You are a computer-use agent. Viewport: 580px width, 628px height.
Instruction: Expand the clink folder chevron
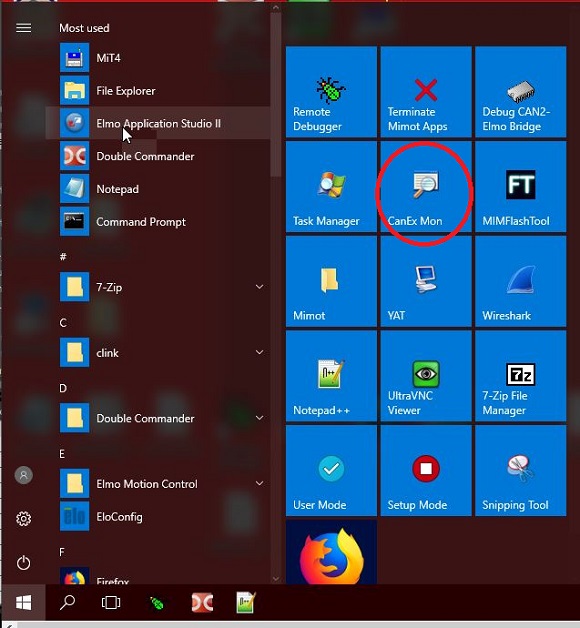(260, 352)
